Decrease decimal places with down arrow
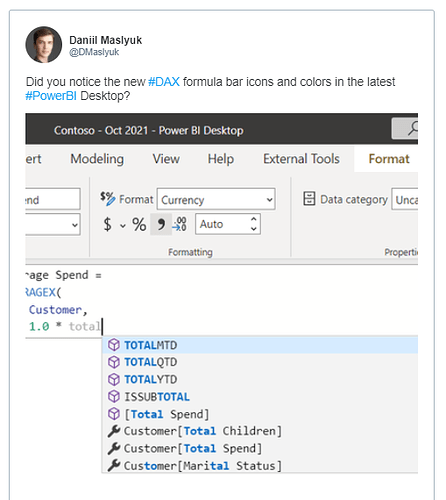 (254, 229)
